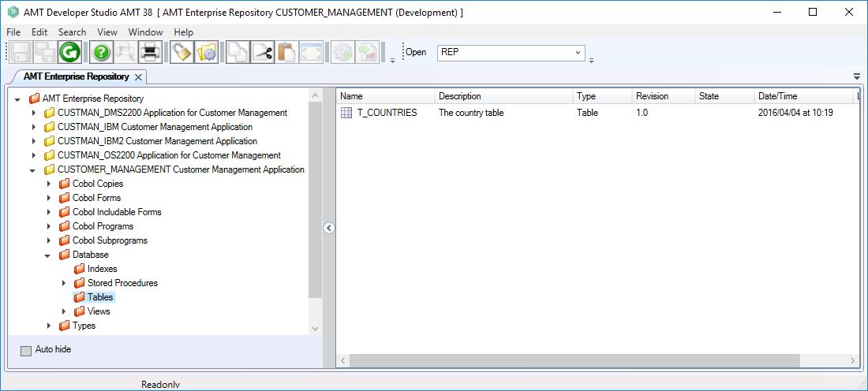Image resolution: width=868 pixels, height=391 pixels.
Task: Open the Edit menu
Action: [x=39, y=32]
